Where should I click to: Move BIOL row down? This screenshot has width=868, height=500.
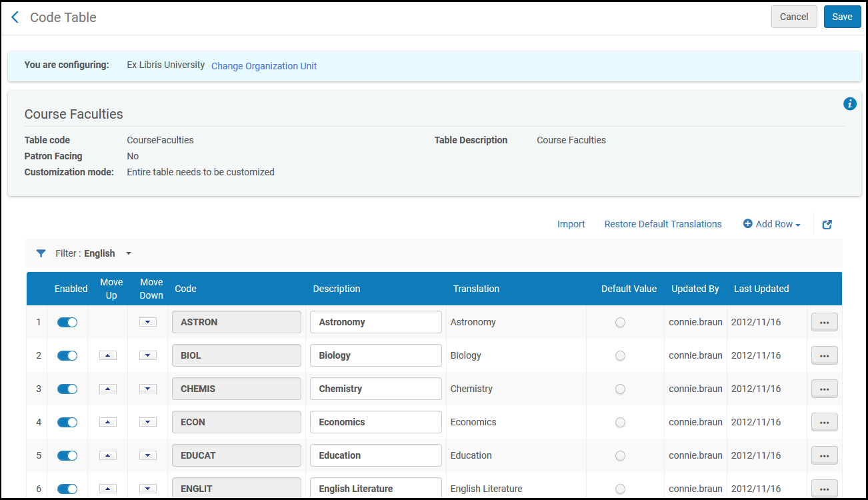(148, 355)
